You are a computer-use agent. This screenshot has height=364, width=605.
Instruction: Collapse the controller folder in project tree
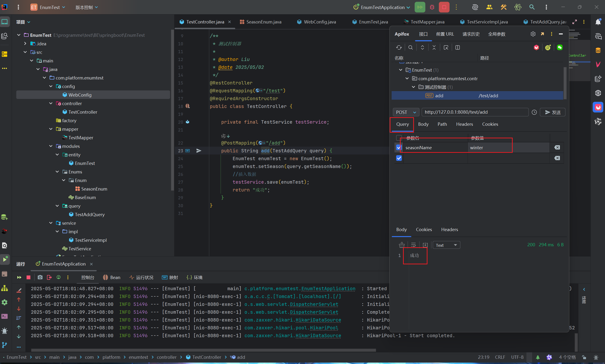pyautogui.click(x=51, y=103)
